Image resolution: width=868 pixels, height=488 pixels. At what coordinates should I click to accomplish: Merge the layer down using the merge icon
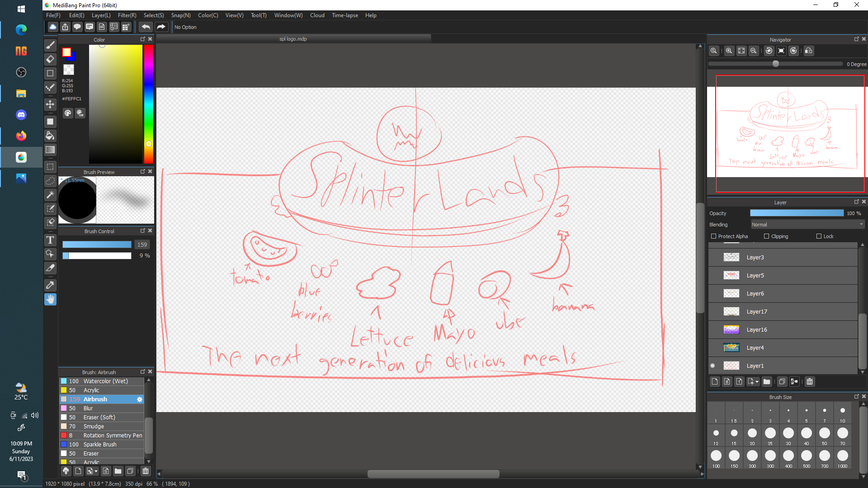tap(794, 382)
